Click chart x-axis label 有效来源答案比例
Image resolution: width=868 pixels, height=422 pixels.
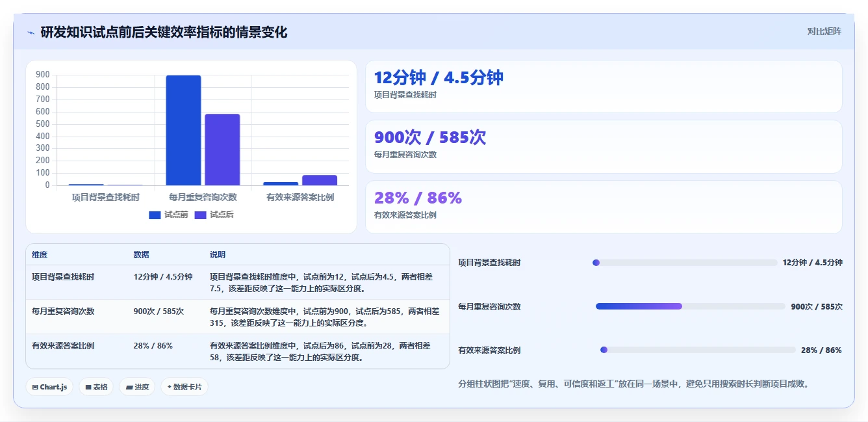tap(300, 196)
